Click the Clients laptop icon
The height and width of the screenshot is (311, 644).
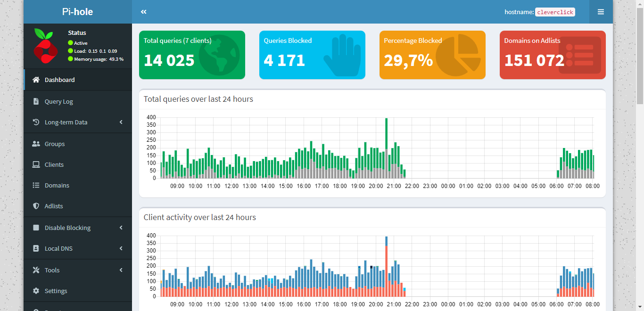(x=36, y=164)
